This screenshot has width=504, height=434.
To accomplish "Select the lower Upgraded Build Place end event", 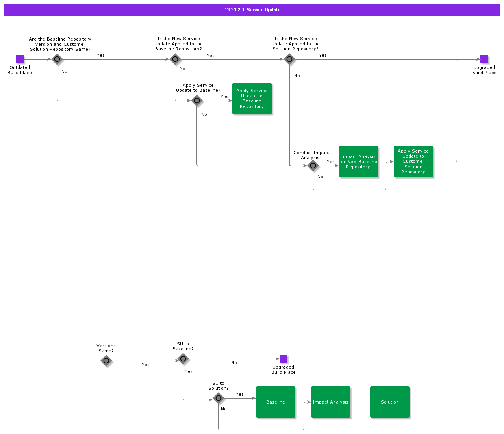I will tap(283, 359).
